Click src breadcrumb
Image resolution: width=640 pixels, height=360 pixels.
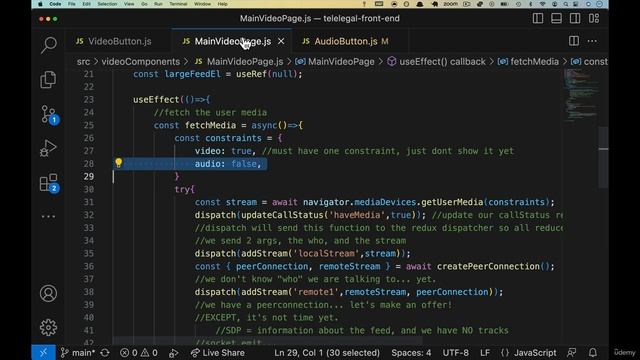(x=83, y=62)
